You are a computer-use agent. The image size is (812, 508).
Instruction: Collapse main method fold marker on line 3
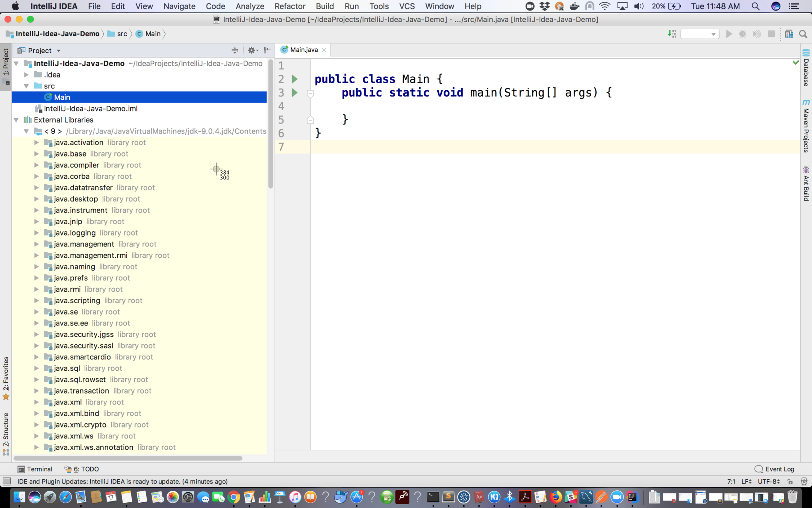coord(310,93)
